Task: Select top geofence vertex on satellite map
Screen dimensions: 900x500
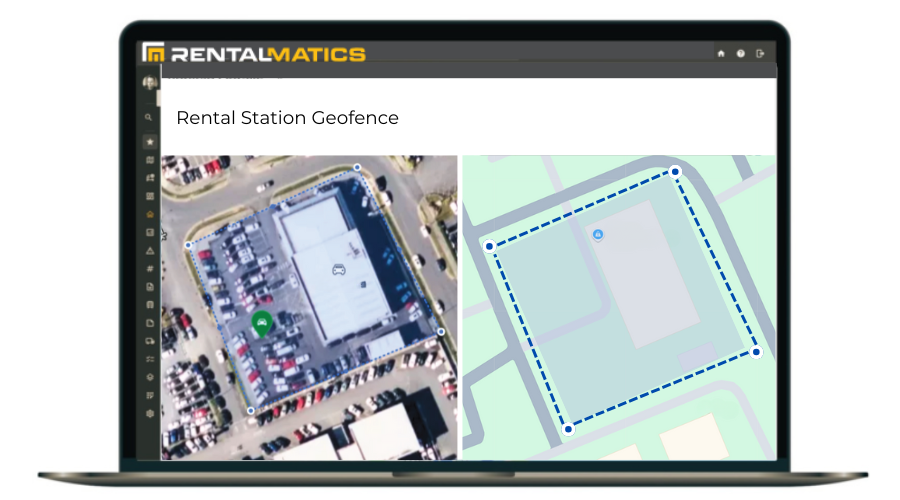Action: coord(357,167)
